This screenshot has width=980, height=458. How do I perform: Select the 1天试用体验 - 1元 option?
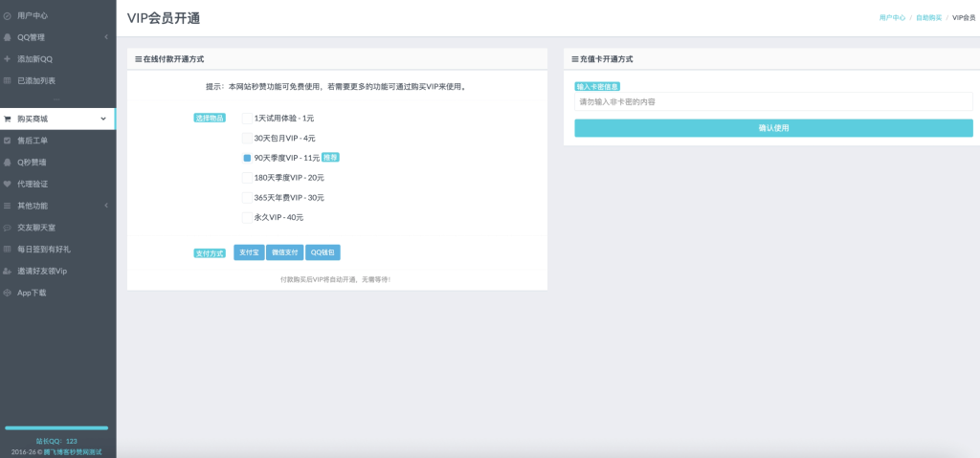pyautogui.click(x=247, y=118)
